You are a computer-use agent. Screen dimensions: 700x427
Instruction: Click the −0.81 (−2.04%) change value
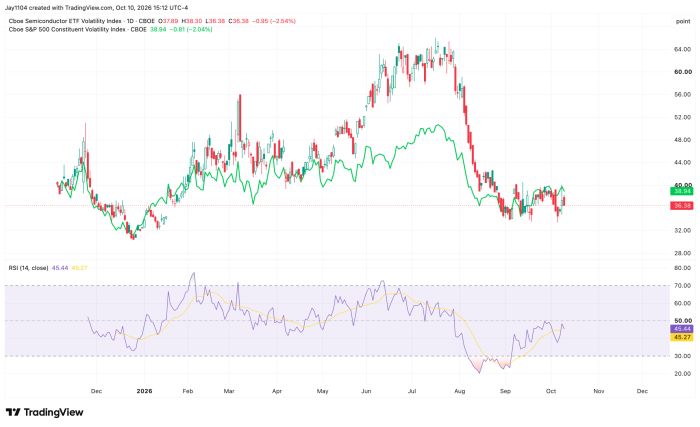pos(191,29)
